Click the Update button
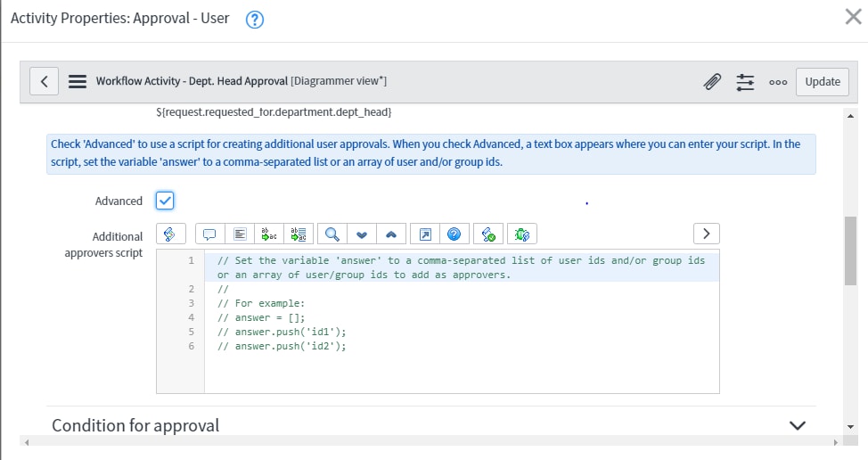Image resolution: width=868 pixels, height=460 pixels. pos(822,82)
